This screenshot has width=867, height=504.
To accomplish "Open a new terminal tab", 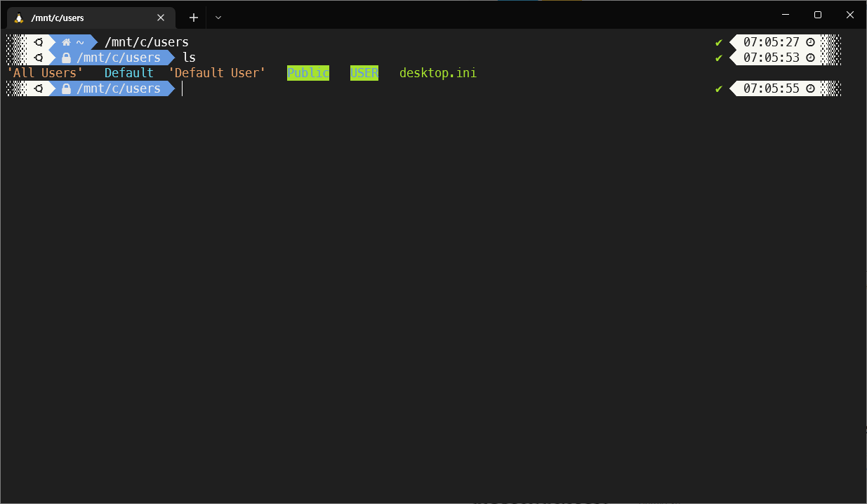I will pos(194,18).
